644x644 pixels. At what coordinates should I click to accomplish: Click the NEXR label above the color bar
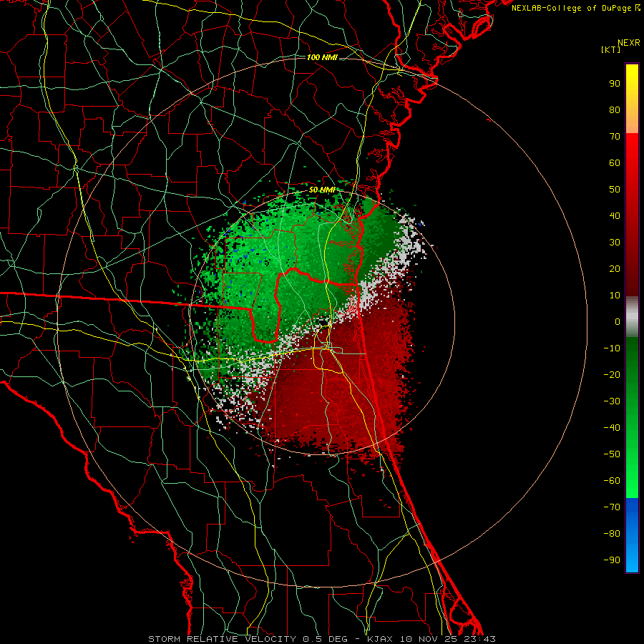coord(629,43)
